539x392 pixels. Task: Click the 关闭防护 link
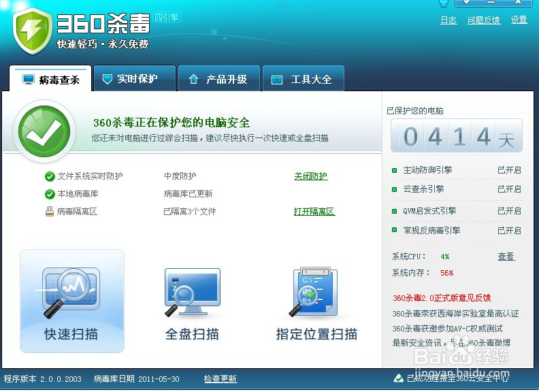(311, 176)
